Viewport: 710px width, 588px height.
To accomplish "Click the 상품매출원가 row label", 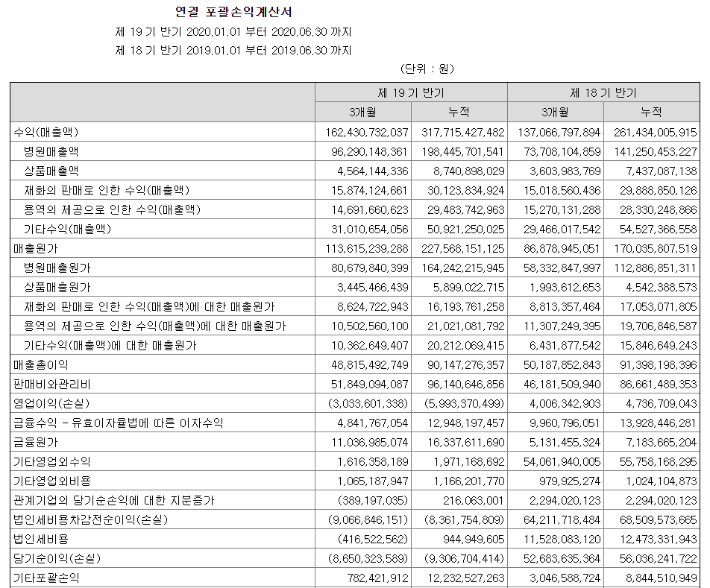I will click(x=57, y=288).
